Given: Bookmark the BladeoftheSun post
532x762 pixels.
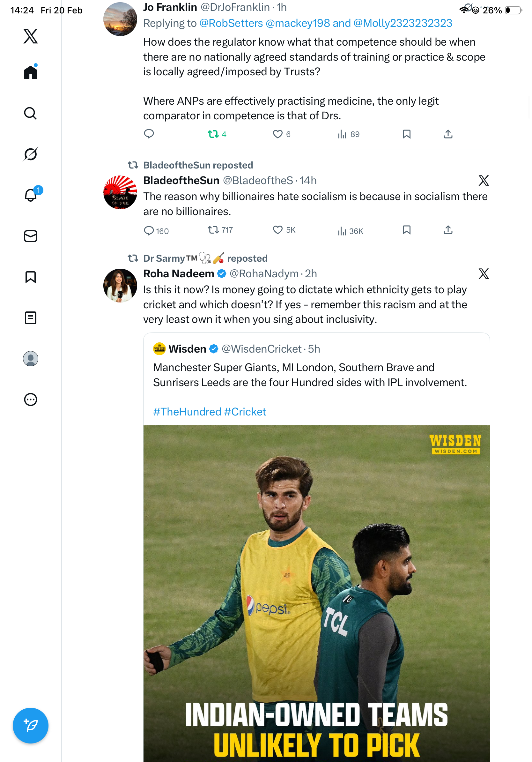Looking at the screenshot, I should point(407,230).
